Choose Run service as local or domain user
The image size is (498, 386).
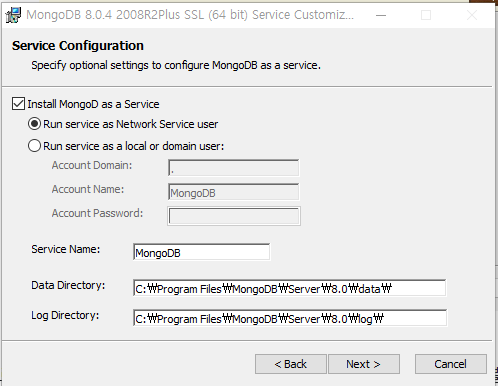[x=34, y=146]
